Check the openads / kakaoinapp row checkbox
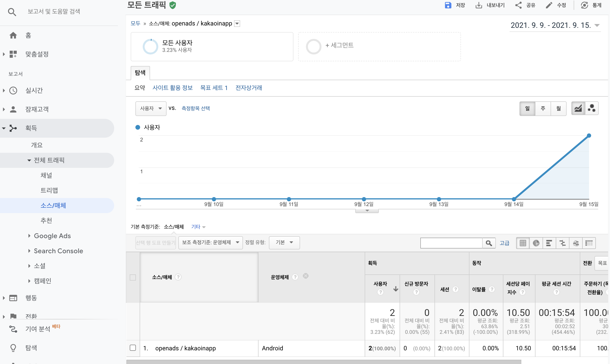Image resolution: width=610 pixels, height=364 pixels. [x=133, y=348]
